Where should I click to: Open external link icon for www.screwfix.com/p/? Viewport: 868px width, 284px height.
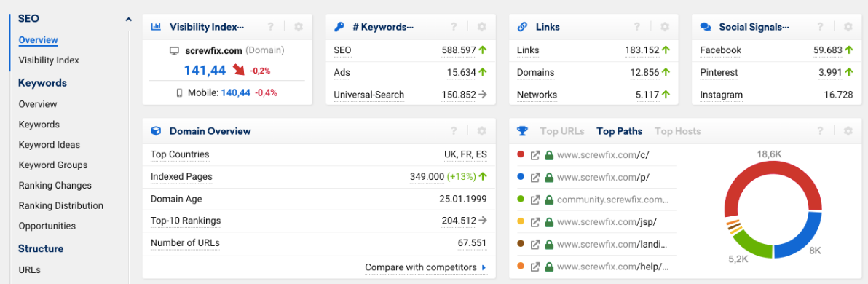[x=534, y=178]
